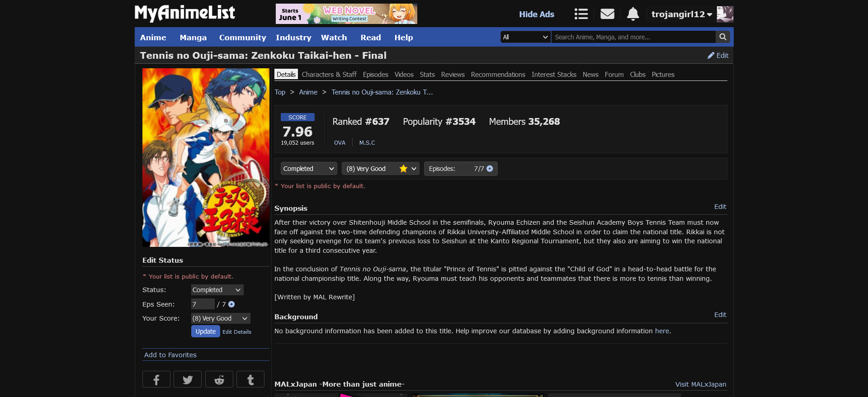The height and width of the screenshot is (397, 868).
Task: Click the SCORE label badge
Action: click(297, 117)
